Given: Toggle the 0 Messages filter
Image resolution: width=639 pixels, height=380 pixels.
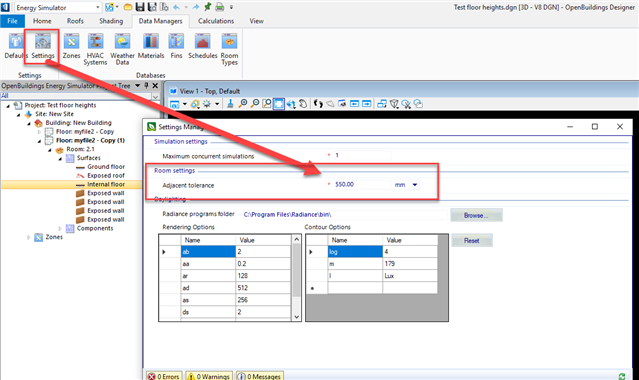Looking at the screenshot, I should pyautogui.click(x=260, y=376).
